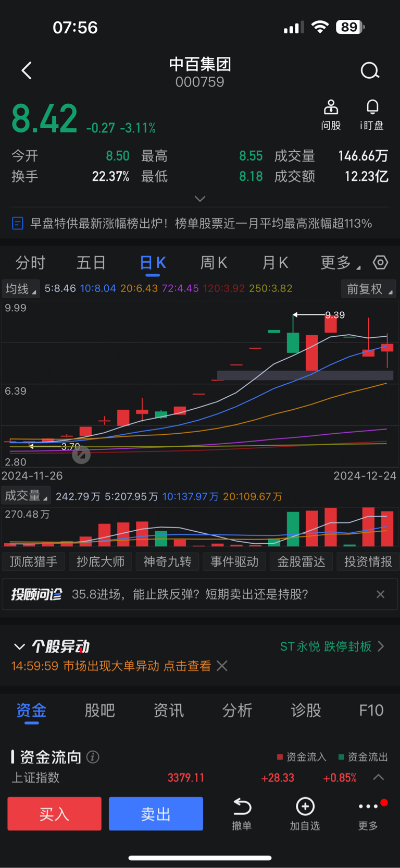The height and width of the screenshot is (868, 400).
Task: Tap the 成交量 146.66万 value
Action: pyautogui.click(x=363, y=156)
